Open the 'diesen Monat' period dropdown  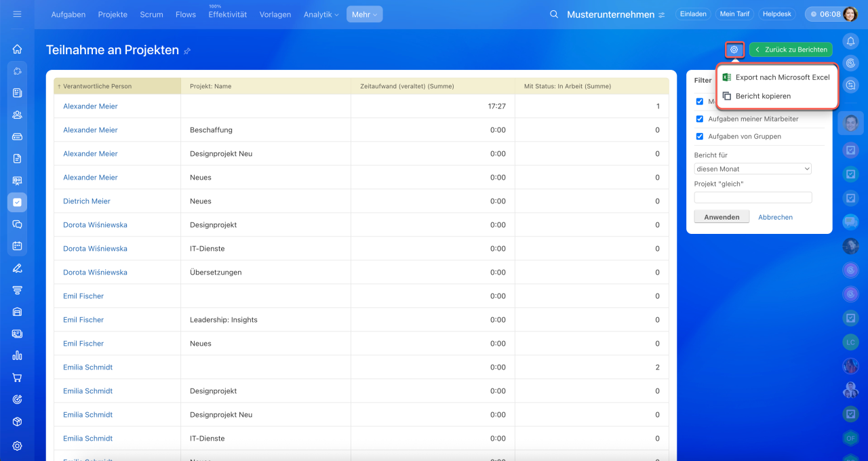pyautogui.click(x=753, y=169)
